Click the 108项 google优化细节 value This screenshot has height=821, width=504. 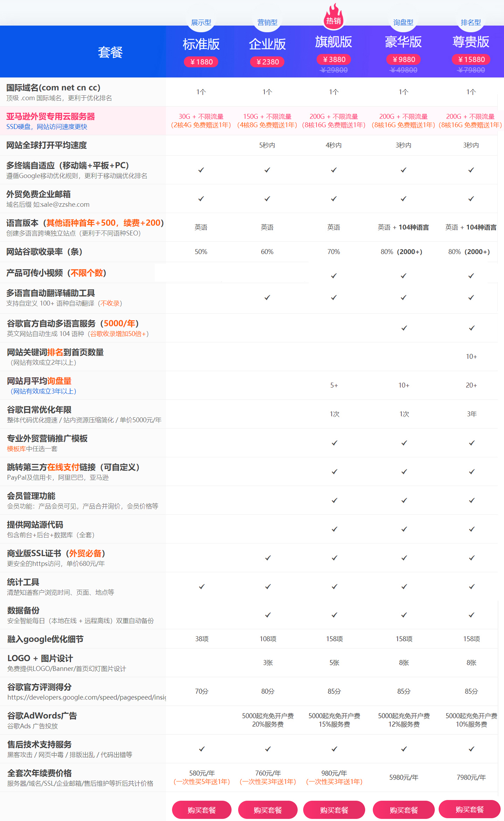tap(268, 639)
